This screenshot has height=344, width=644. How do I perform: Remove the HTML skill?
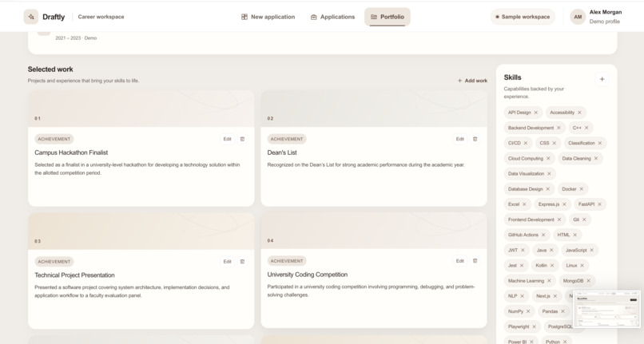(575, 235)
